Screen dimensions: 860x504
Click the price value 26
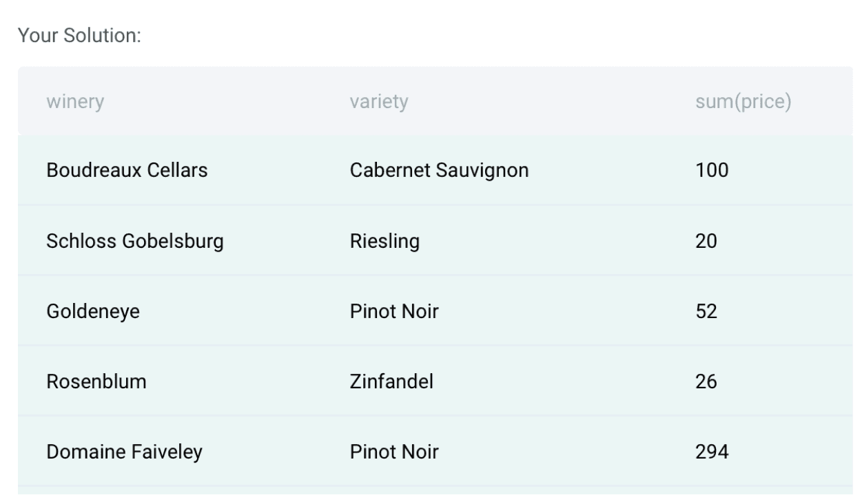coord(706,381)
